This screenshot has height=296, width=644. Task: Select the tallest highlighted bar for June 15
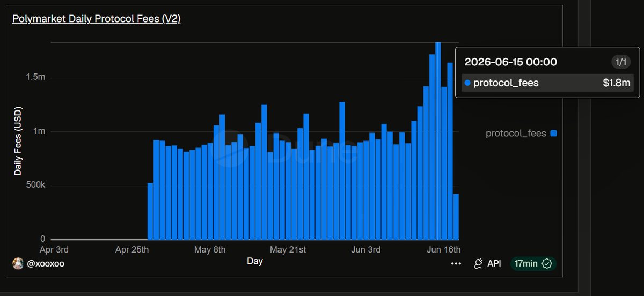pos(438,140)
